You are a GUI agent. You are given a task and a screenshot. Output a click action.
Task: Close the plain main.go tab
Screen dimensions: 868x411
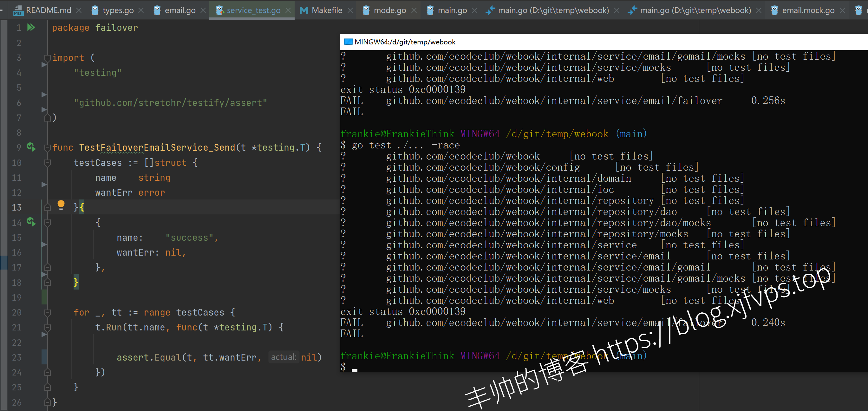tap(475, 10)
